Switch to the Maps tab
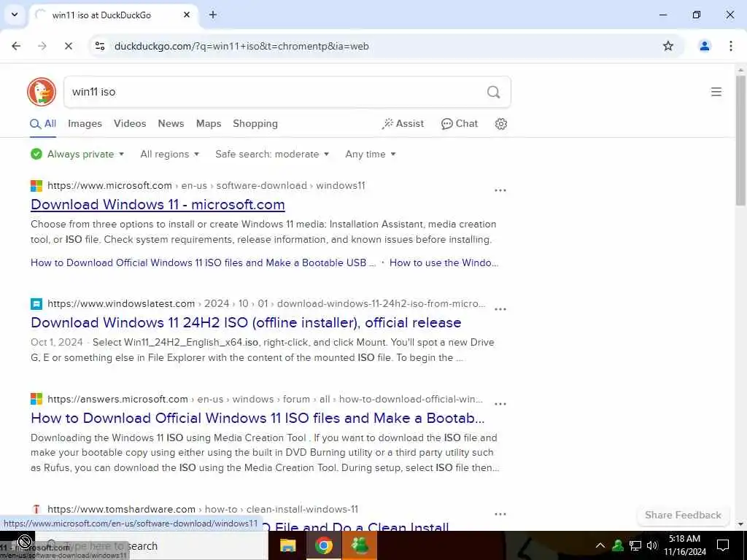The width and height of the screenshot is (747, 560). coord(209,124)
